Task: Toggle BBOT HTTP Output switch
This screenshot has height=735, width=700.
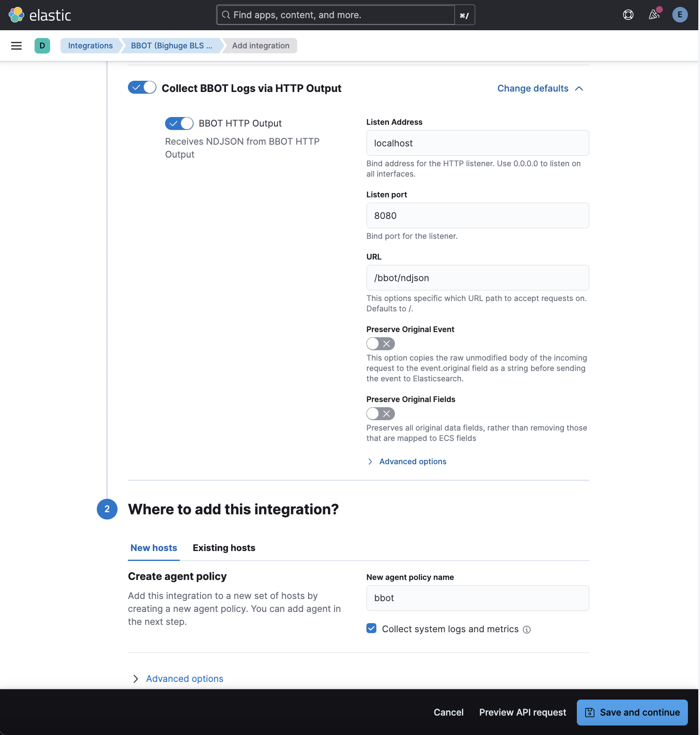Action: click(x=179, y=124)
